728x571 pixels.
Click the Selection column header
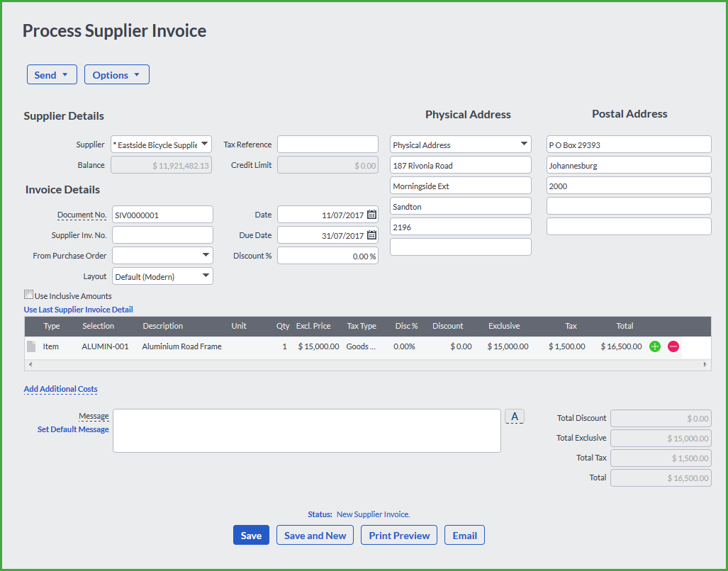pyautogui.click(x=98, y=326)
